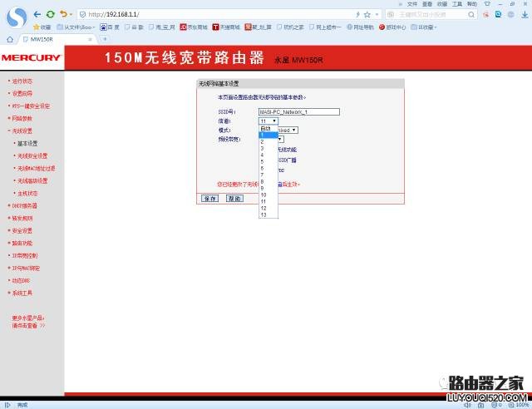Click the channel dropdown showing 11

[x=268, y=121]
